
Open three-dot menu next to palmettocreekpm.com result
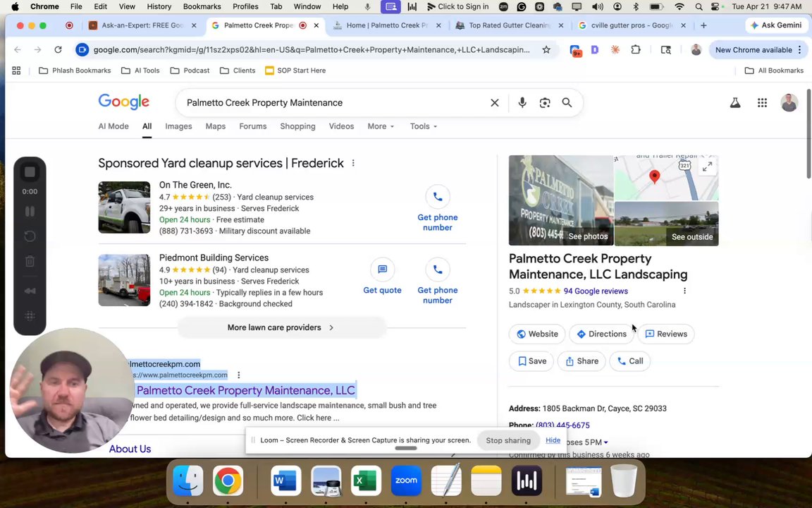click(239, 375)
